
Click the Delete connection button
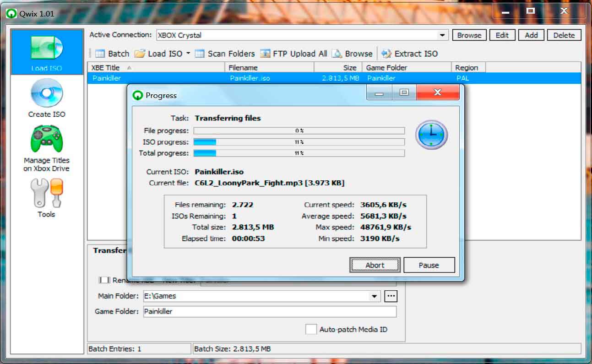564,35
